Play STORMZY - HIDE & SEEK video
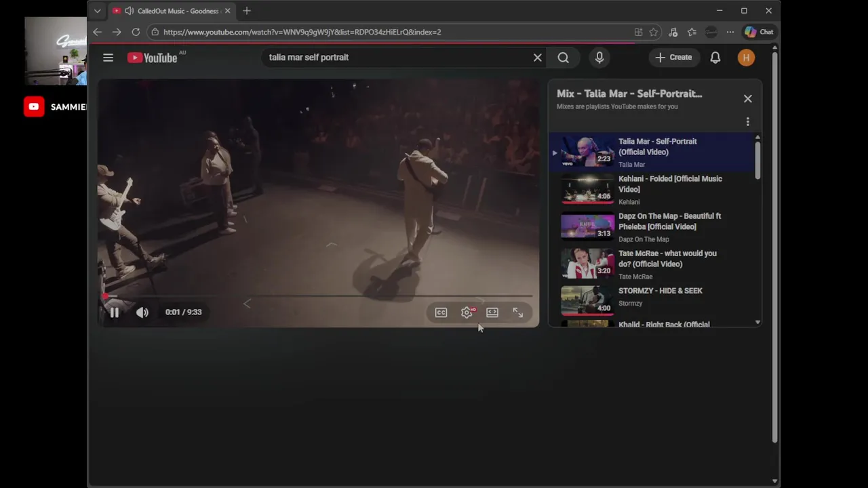 652,302
